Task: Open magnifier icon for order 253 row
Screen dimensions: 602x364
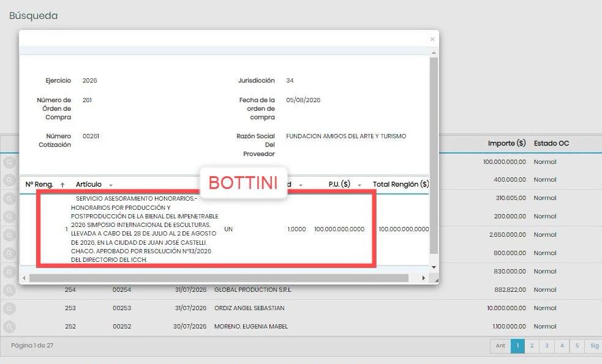Action: 9,308
